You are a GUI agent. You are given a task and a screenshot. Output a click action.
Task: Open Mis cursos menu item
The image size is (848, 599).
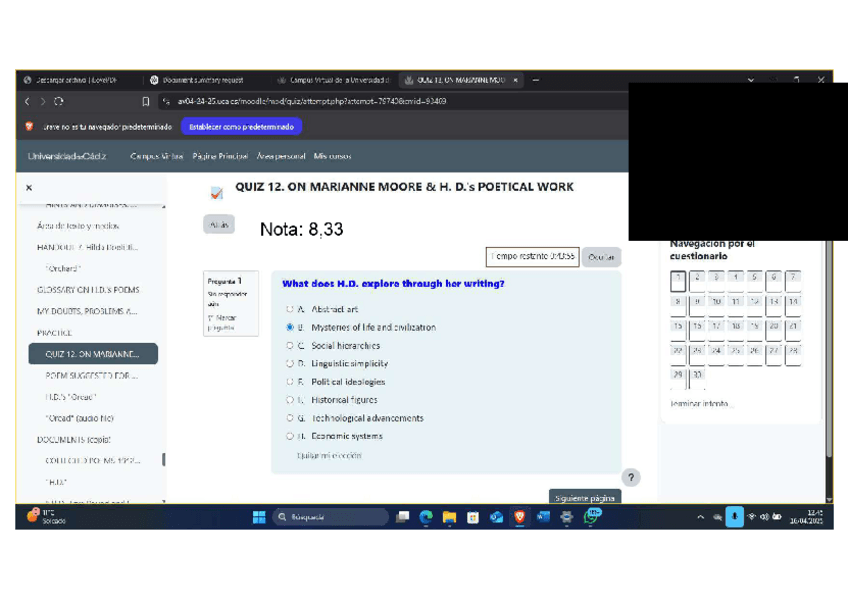(332, 156)
